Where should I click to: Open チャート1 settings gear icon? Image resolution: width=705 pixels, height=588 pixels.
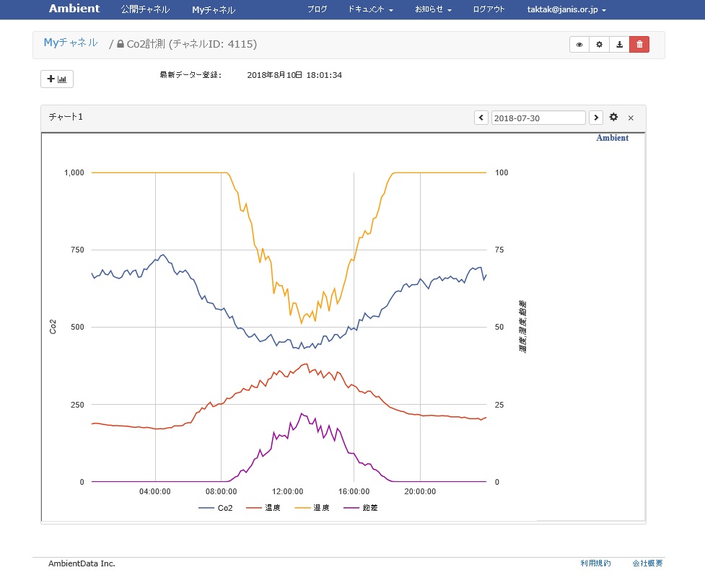pos(613,118)
